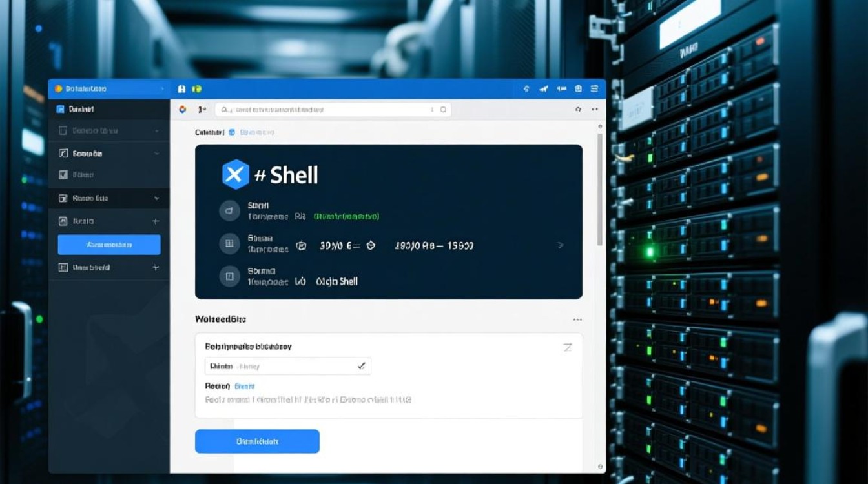Image resolution: width=868 pixels, height=484 pixels.
Task: Click the green link text in the Shell card
Action: coord(346,216)
